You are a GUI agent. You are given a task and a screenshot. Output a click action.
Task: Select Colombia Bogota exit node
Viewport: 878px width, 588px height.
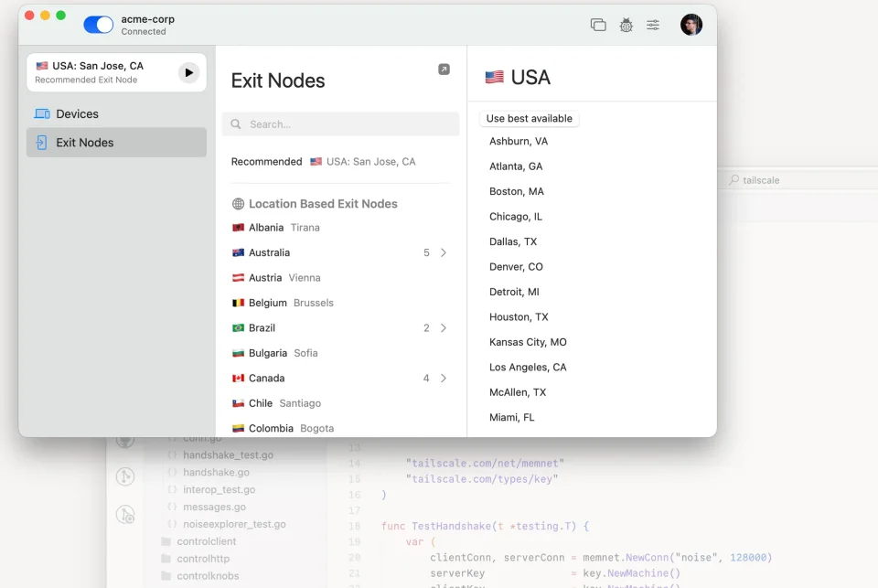click(x=340, y=428)
